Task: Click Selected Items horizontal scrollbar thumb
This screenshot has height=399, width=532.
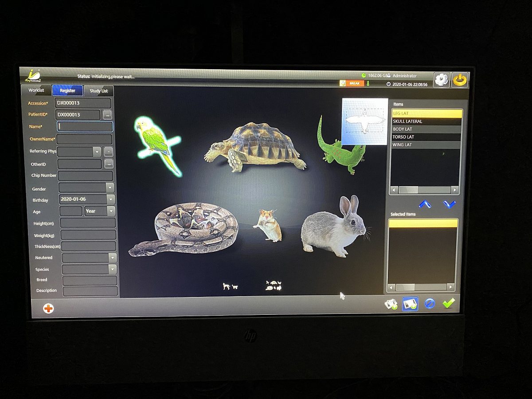Action: 405,287
